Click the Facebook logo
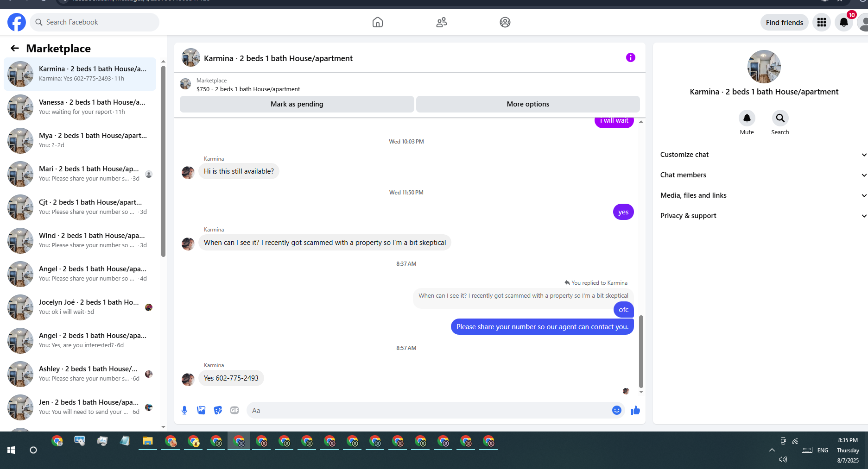Image resolution: width=868 pixels, height=469 pixels. coord(17,22)
